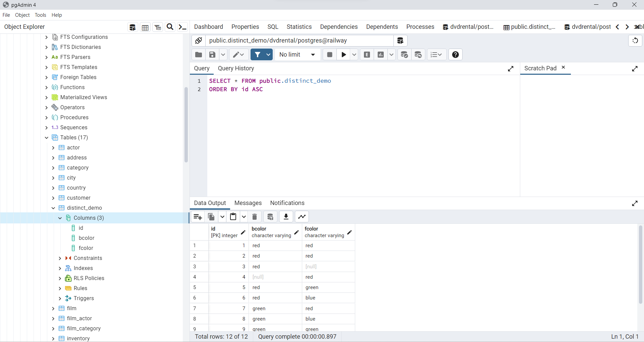Viewport: 644px width, 342px height.
Task: Click the new query connection database icon
Action: click(400, 41)
